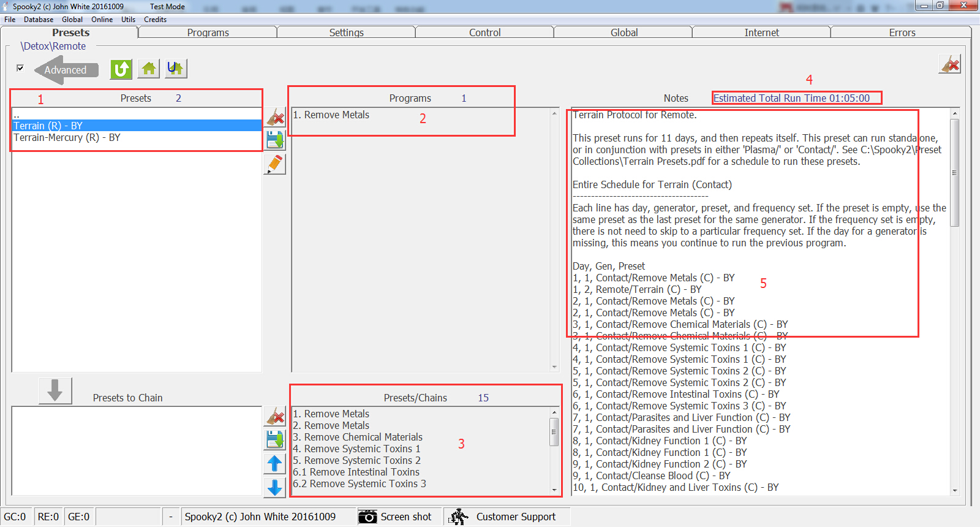980x527 pixels.
Task: Switch to the Global tab
Action: 624,32
